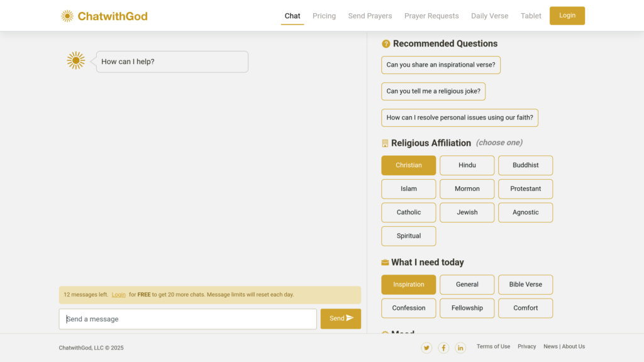Select Buddhist as religious affiliation
The width and height of the screenshot is (644, 362).
(525, 165)
